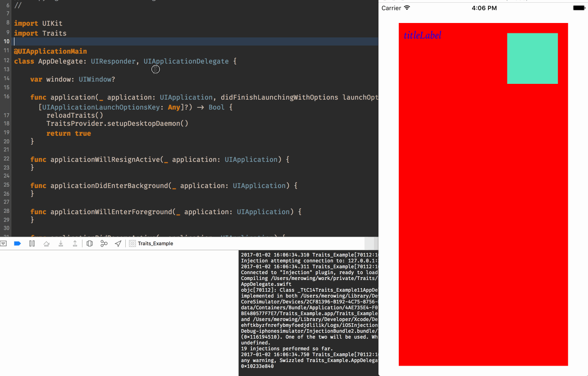This screenshot has width=588, height=376.
Task: Pause program execution in debug bar
Action: (x=32, y=243)
